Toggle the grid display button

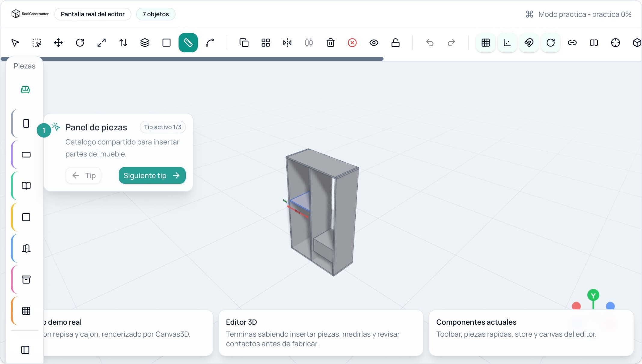coord(486,43)
